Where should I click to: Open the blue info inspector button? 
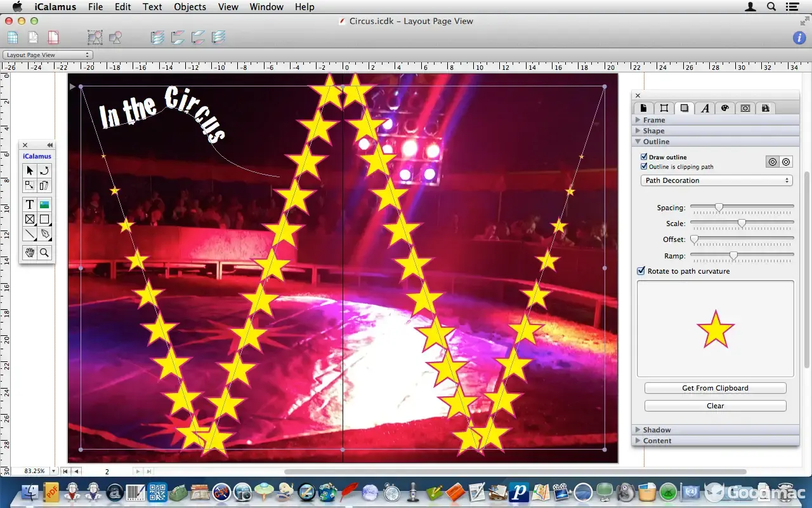coord(799,37)
